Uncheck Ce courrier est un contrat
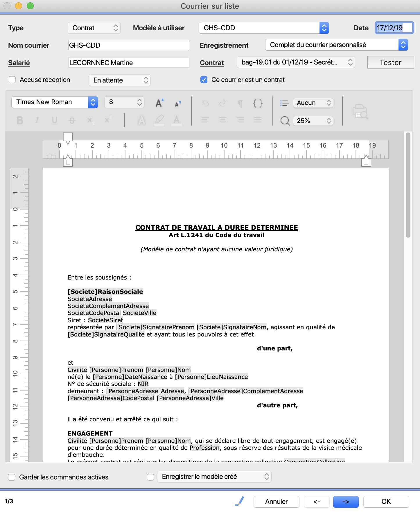 coord(204,80)
